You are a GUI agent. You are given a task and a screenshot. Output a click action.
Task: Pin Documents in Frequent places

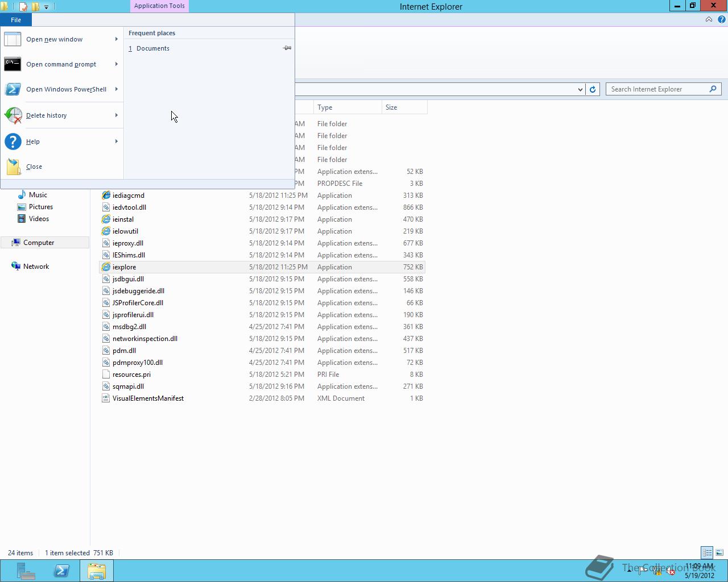(287, 48)
